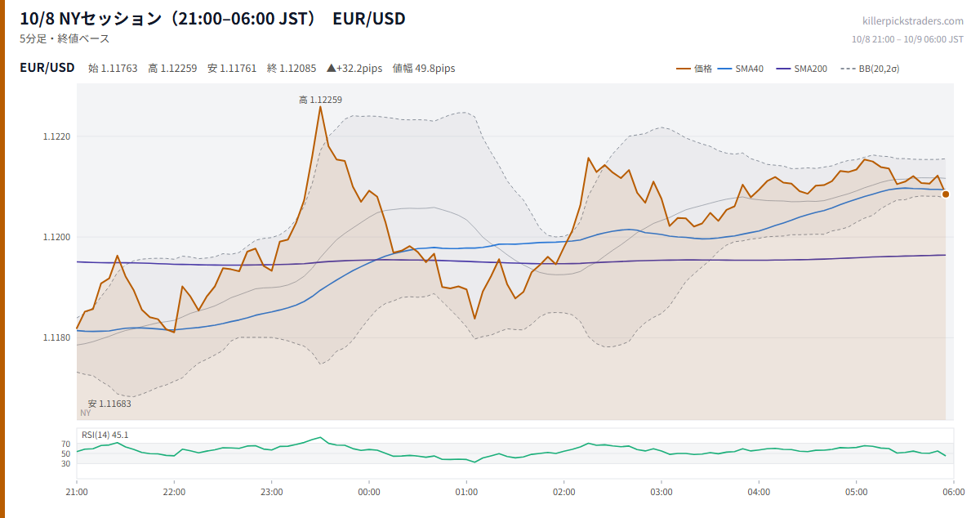Click the 00:00 time axis label

click(369, 492)
